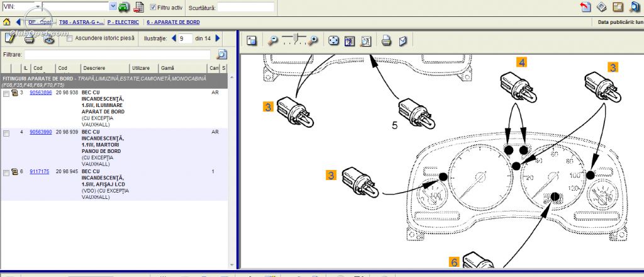Click the fit-to-window pan icon

tap(333, 40)
